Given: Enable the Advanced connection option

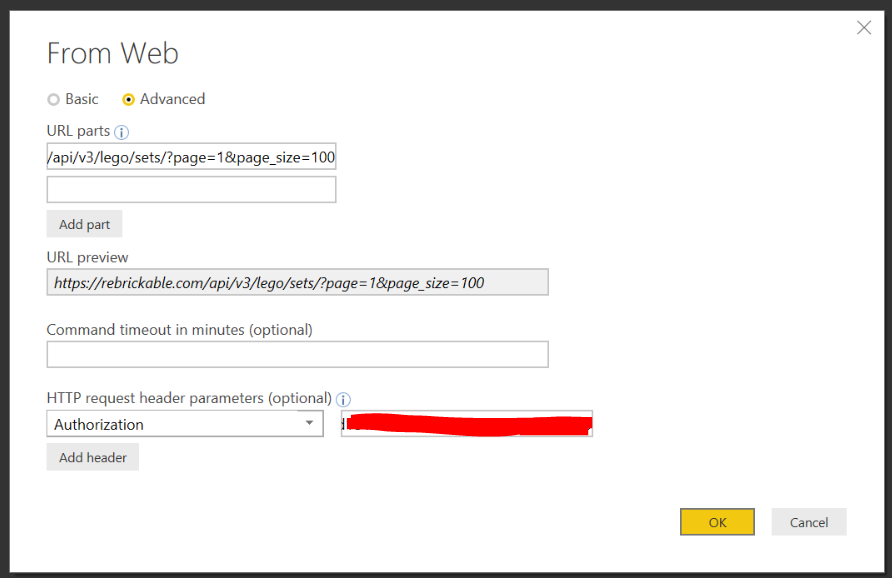Looking at the screenshot, I should pyautogui.click(x=128, y=98).
